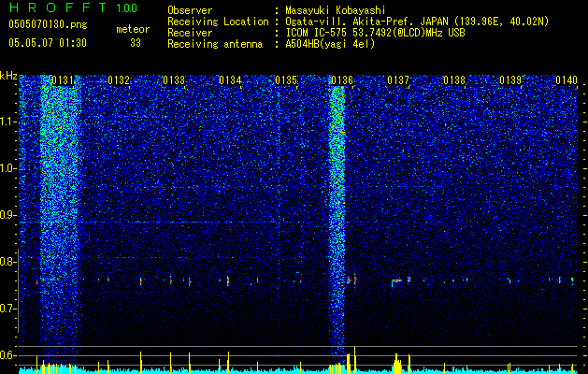Click the Receiving Location label

218,22
